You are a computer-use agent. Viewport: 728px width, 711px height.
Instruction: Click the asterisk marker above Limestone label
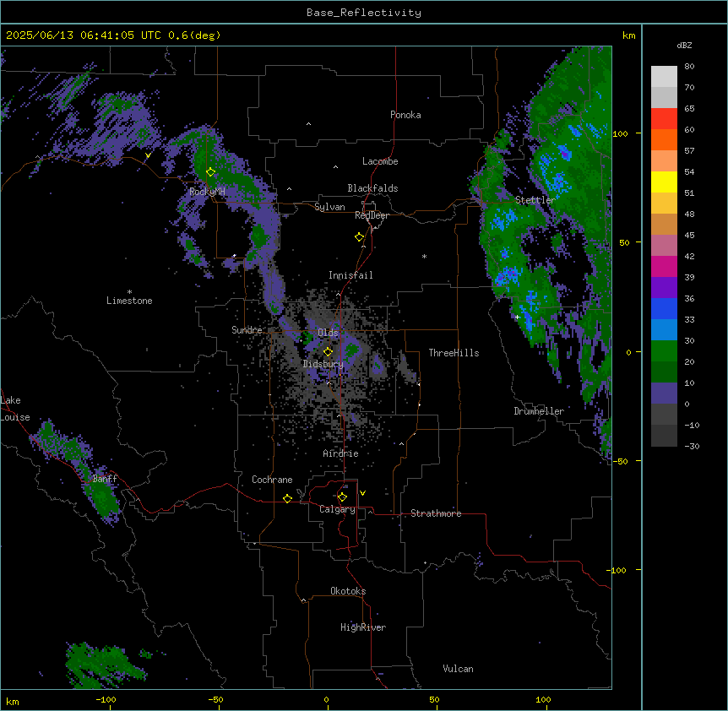(129, 292)
